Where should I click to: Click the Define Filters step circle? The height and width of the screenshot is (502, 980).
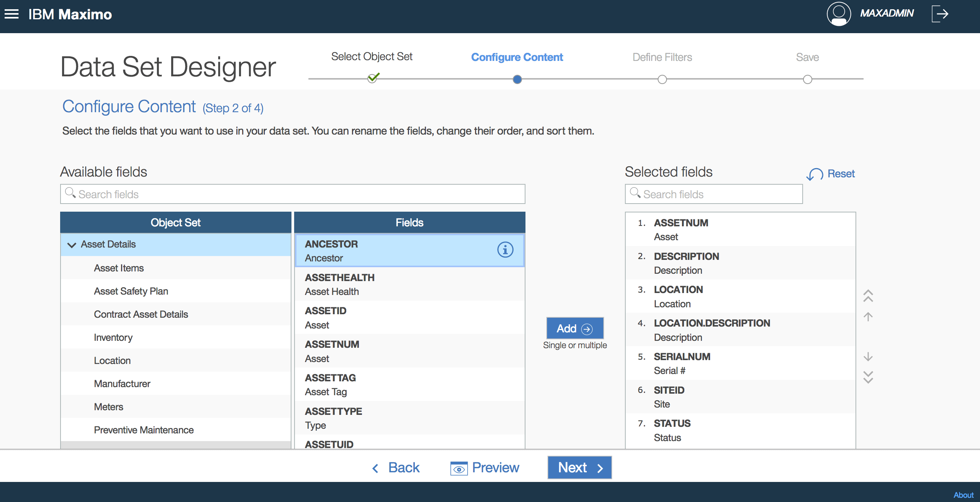(x=662, y=79)
